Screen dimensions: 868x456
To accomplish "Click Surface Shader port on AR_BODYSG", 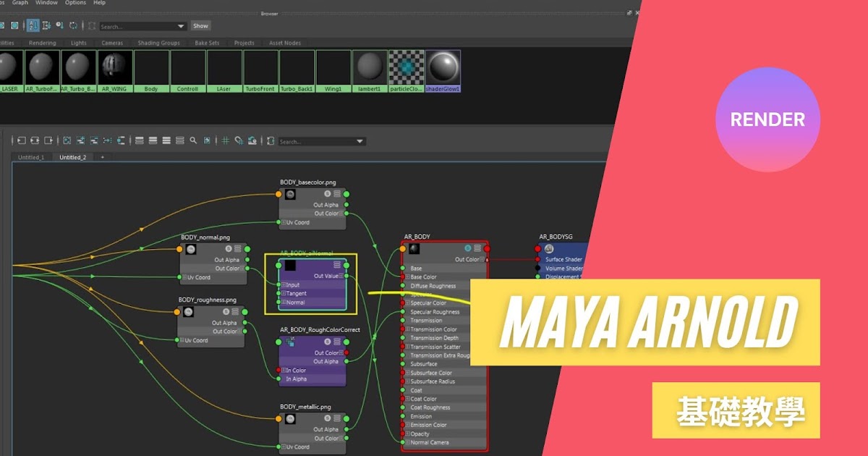I will tap(537, 259).
